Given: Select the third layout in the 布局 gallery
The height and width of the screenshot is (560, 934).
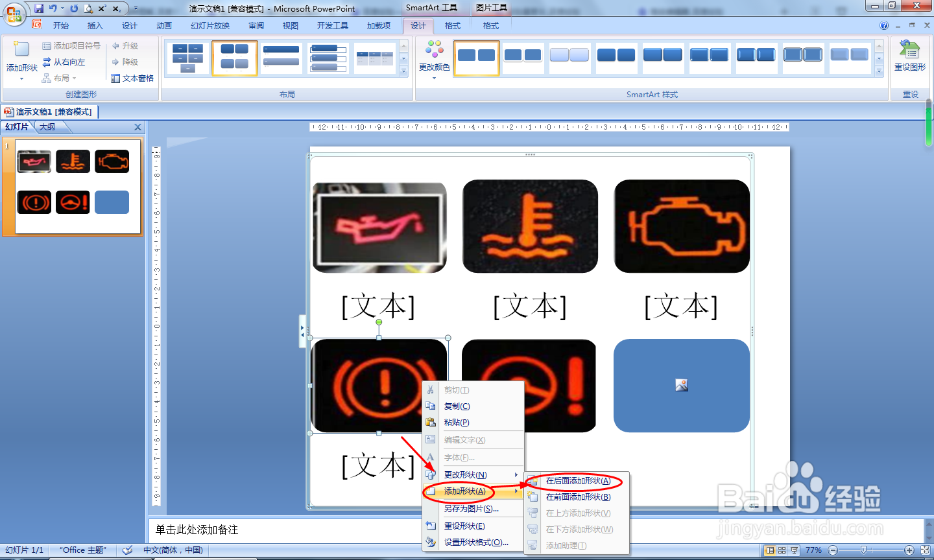Looking at the screenshot, I should [x=281, y=58].
